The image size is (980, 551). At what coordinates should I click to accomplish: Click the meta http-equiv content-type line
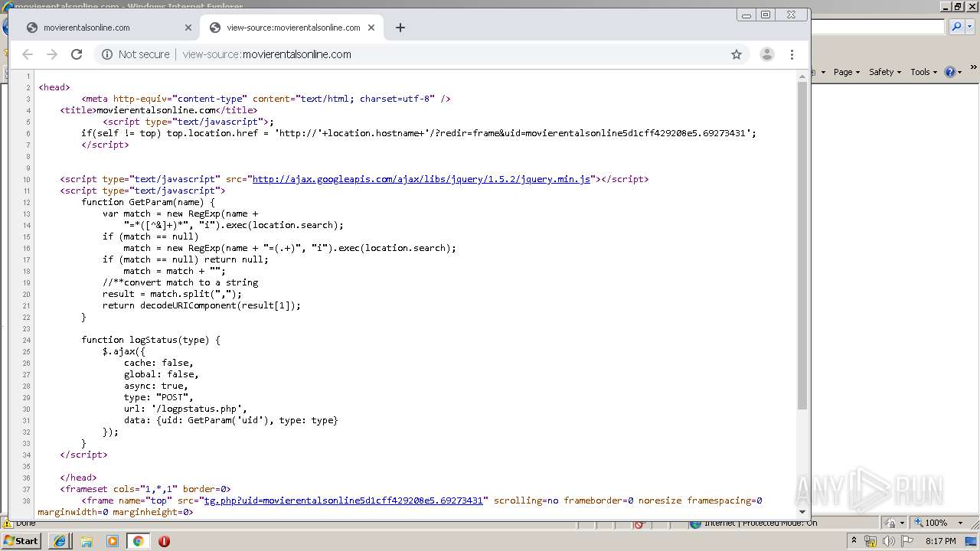[266, 99]
